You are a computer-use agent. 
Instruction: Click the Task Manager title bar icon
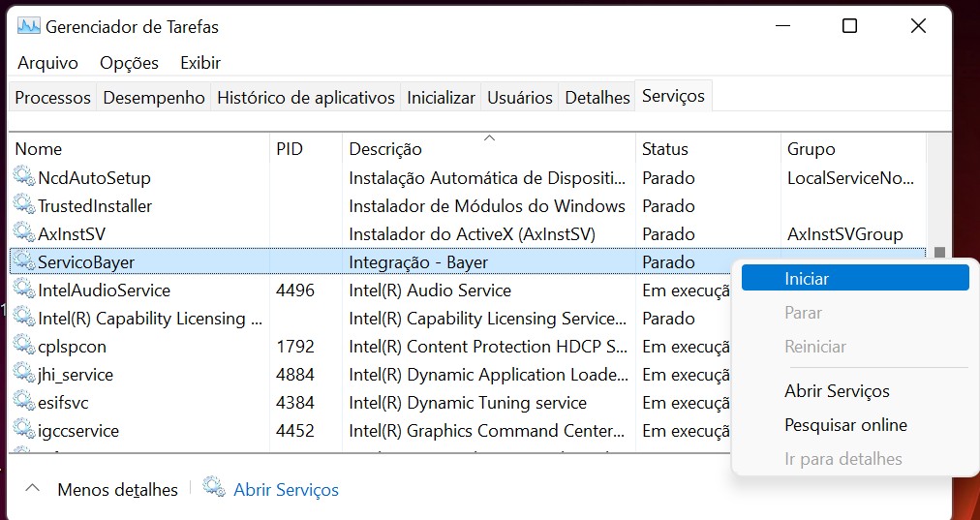pyautogui.click(x=29, y=26)
